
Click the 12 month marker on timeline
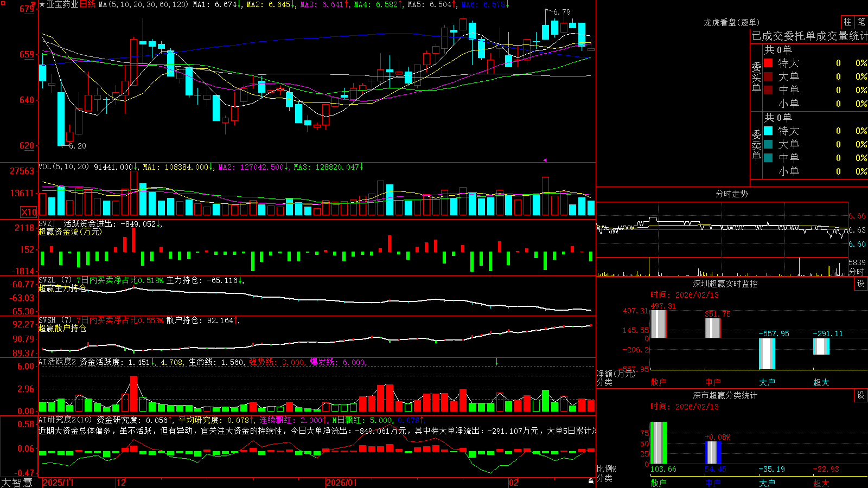122,483
